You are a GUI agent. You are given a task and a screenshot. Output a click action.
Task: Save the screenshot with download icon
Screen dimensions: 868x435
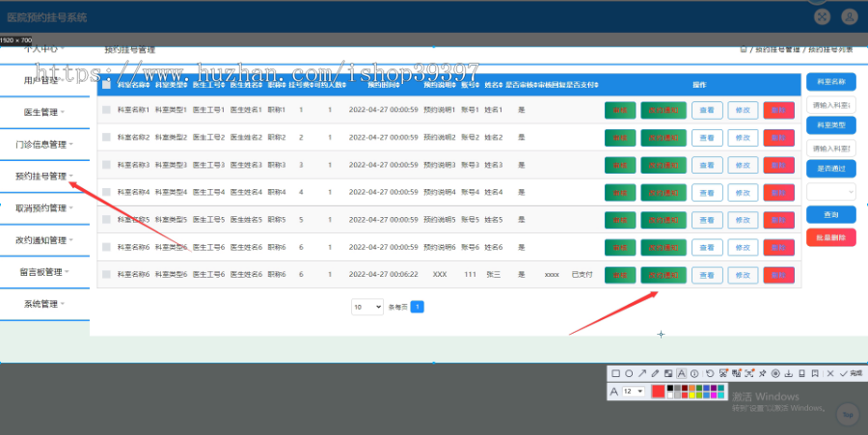click(x=789, y=373)
